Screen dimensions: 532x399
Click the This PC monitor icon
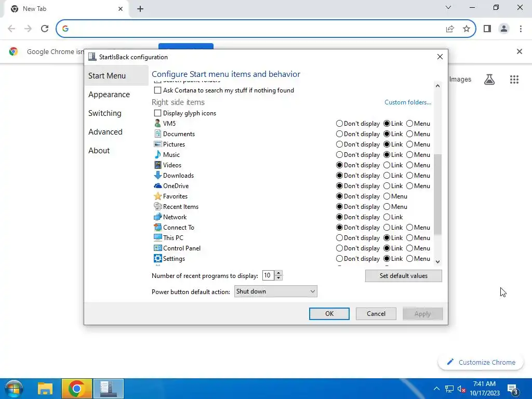click(157, 237)
